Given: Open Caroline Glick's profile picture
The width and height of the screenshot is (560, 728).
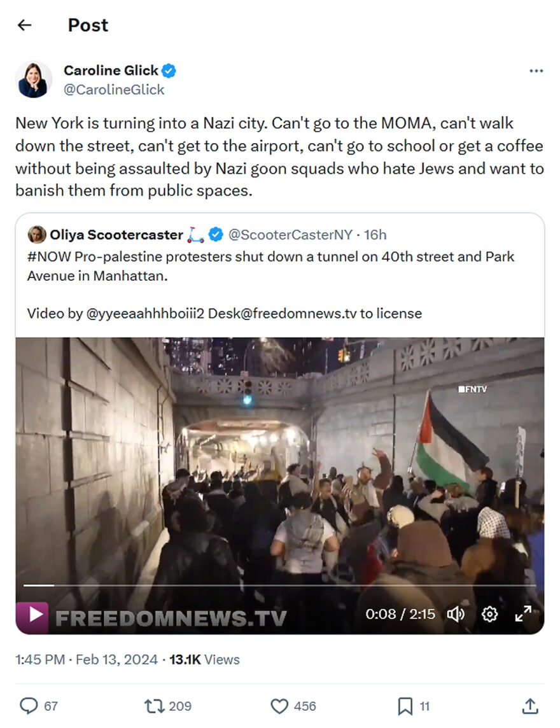Looking at the screenshot, I should 34,80.
